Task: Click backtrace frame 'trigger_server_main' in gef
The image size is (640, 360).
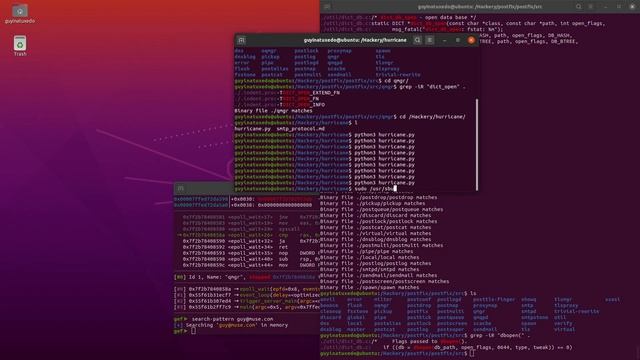Action: tap(247, 301)
